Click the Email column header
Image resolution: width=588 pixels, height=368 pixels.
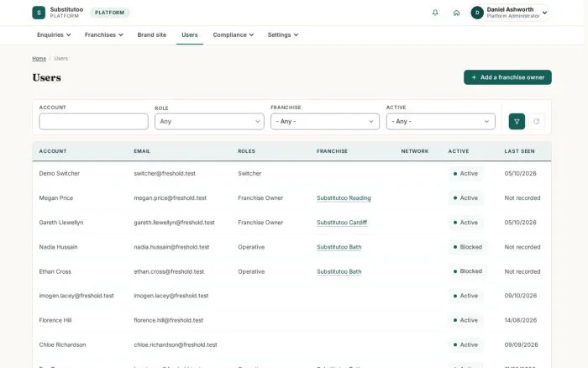point(142,151)
